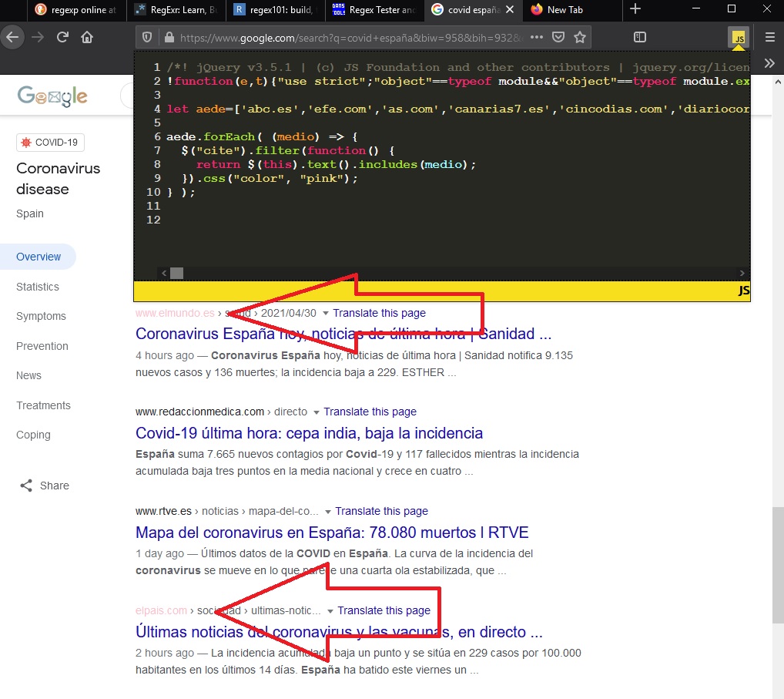Open tracking protection shield panel
Screen dimensions: 784x699
(x=148, y=37)
